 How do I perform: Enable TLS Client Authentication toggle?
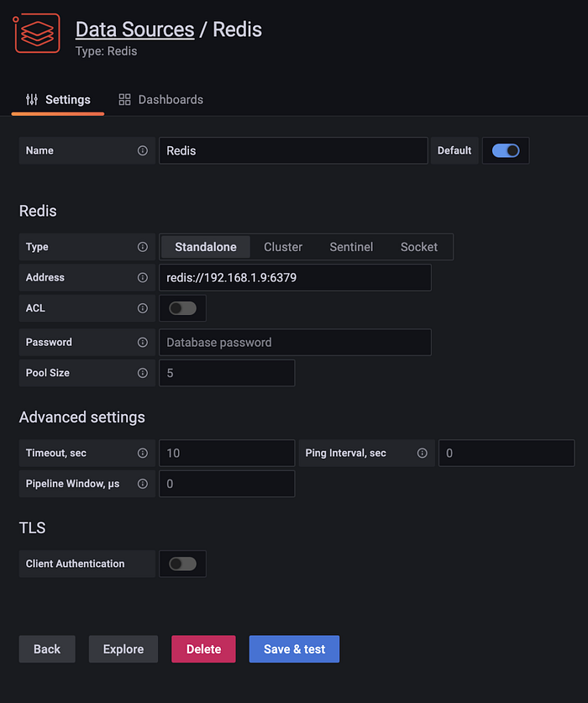point(182,564)
